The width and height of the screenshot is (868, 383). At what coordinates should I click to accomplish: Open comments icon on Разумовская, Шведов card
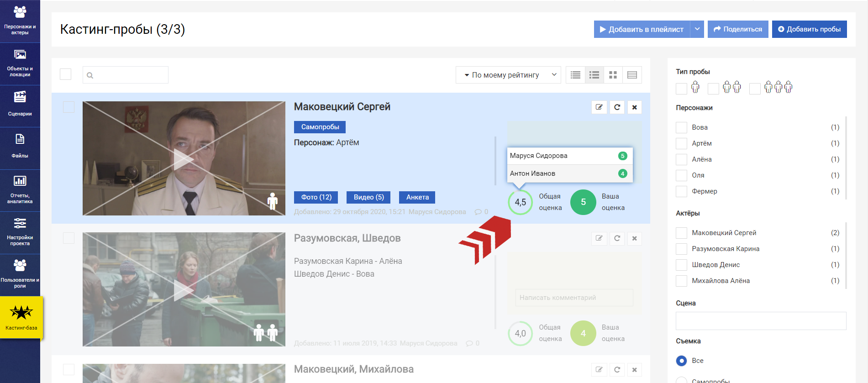point(469,343)
